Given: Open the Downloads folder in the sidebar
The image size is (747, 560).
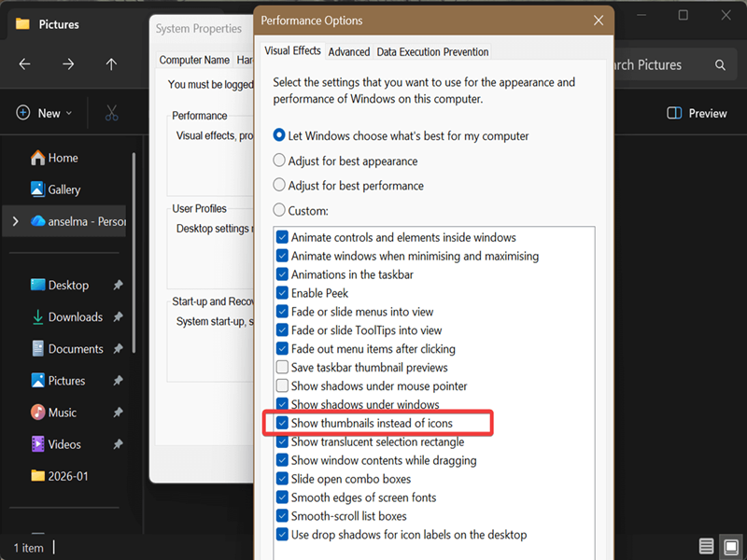Looking at the screenshot, I should click(75, 317).
